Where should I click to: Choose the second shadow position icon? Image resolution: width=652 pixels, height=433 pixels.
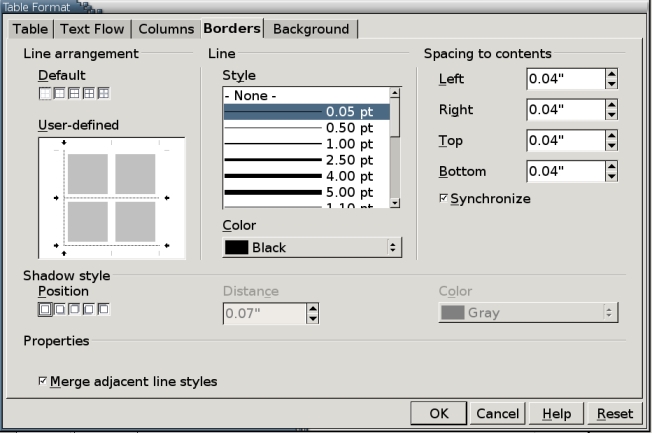click(59, 309)
